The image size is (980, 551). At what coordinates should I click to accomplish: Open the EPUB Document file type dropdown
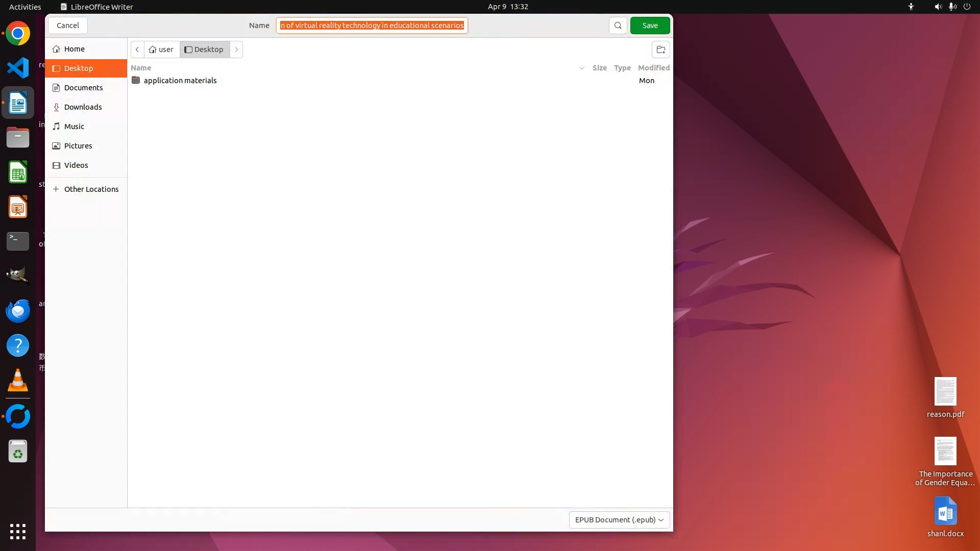tap(619, 520)
